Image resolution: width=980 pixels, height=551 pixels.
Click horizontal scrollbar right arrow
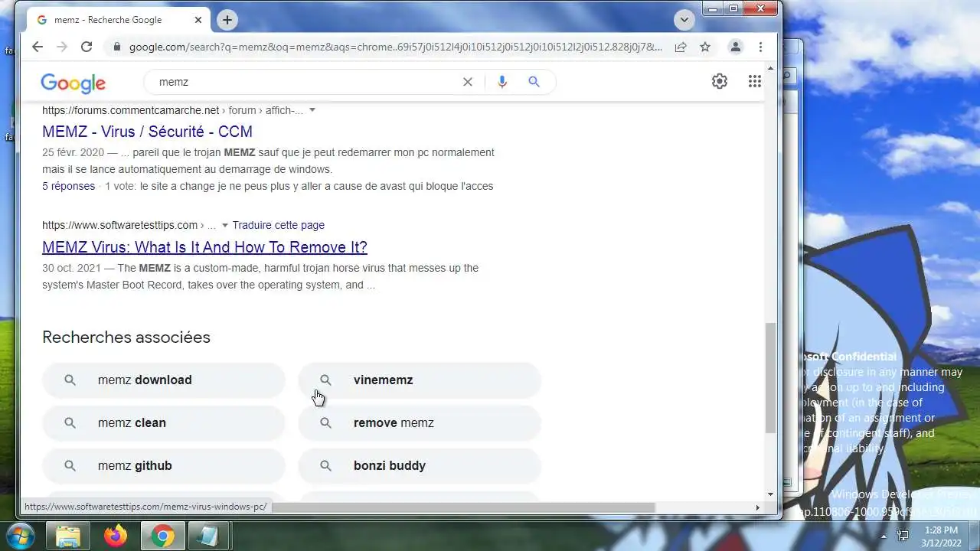(758, 507)
